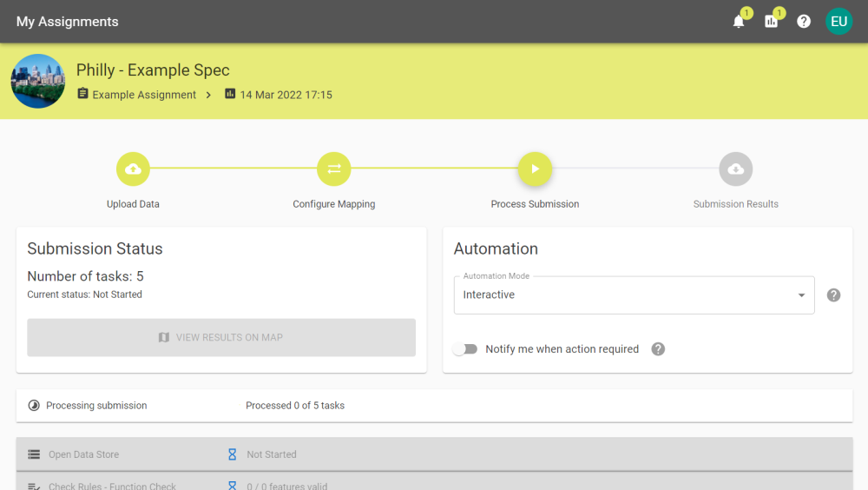Click the Philly city thumbnail image
Viewport: 868px width, 490px height.
[38, 81]
